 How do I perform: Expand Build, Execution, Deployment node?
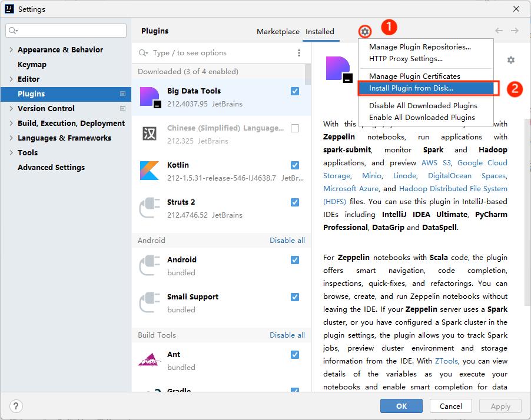coord(11,123)
